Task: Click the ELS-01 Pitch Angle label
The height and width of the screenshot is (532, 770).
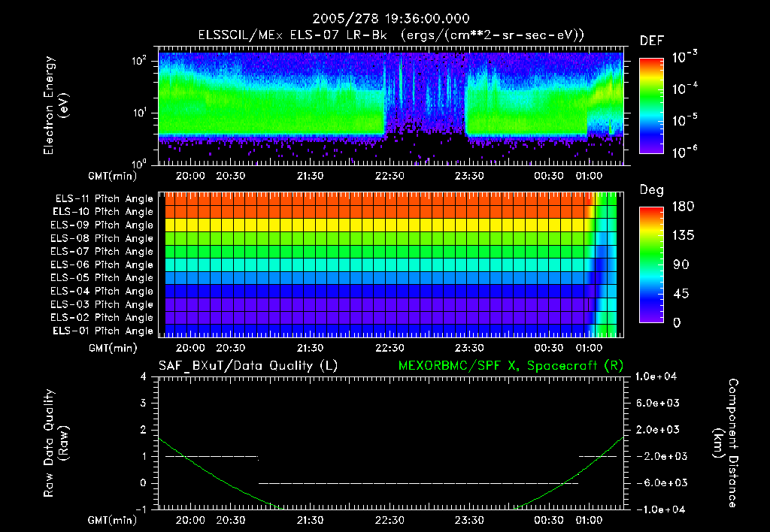Action: click(103, 331)
